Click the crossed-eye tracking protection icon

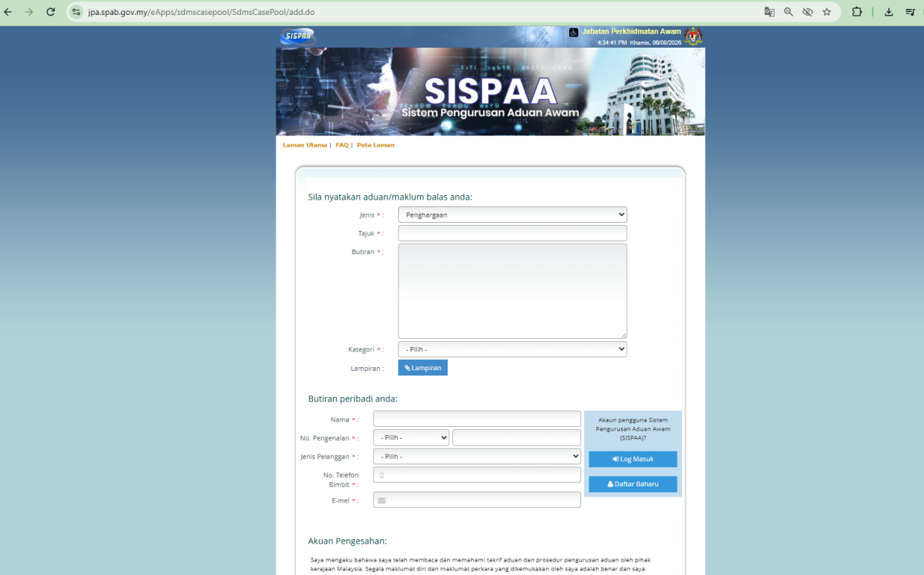point(808,12)
